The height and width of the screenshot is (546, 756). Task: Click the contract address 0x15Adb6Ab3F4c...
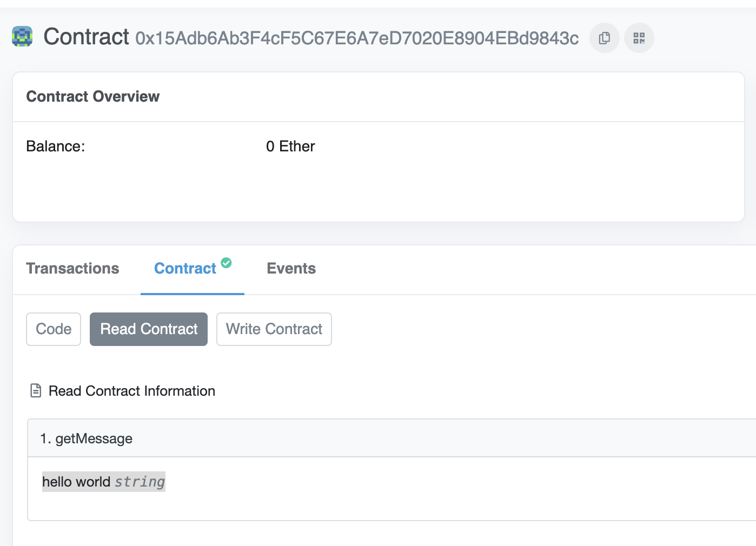357,38
